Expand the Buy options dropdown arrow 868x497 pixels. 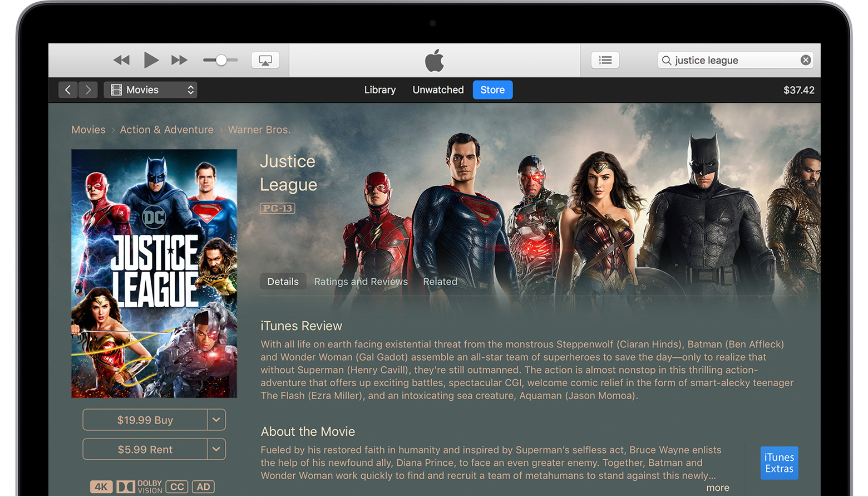point(216,420)
